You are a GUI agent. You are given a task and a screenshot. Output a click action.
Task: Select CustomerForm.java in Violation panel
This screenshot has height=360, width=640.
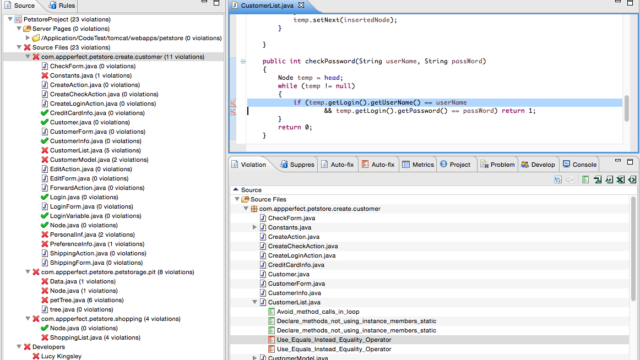tap(296, 284)
